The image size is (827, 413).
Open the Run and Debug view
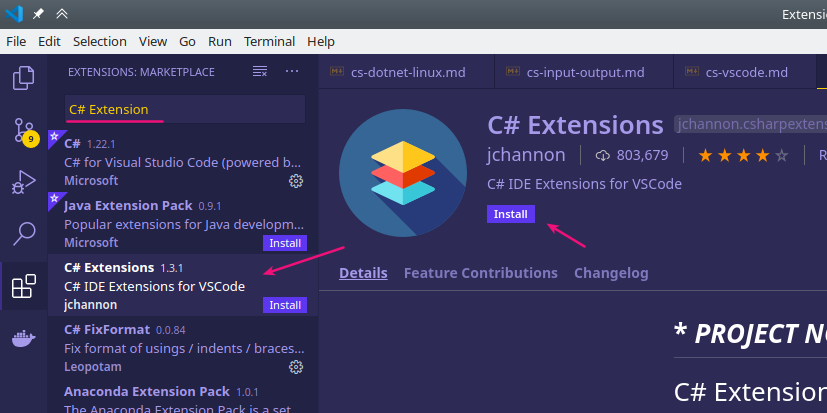click(23, 182)
